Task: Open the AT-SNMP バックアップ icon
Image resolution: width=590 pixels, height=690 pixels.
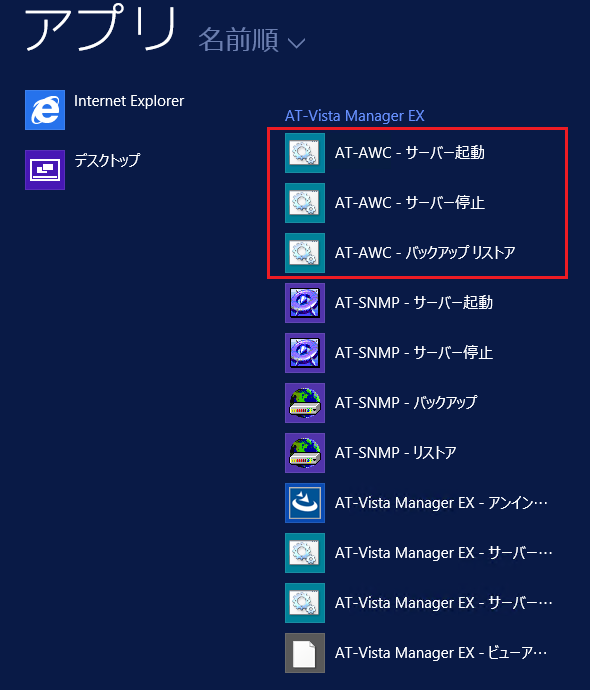Action: [x=305, y=403]
